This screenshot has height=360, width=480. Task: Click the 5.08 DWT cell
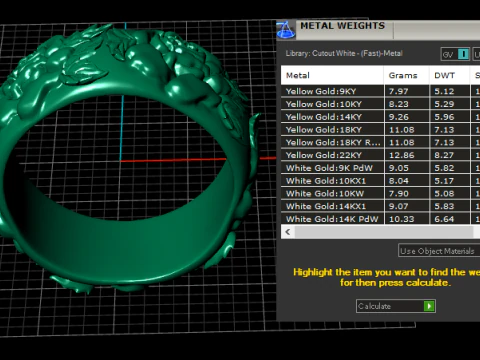[449, 194]
